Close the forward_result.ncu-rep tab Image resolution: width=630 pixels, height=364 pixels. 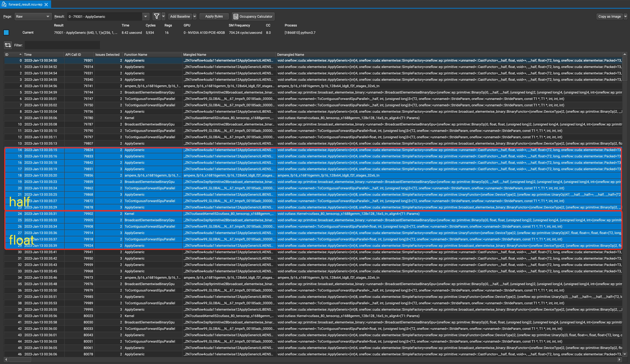coord(46,5)
